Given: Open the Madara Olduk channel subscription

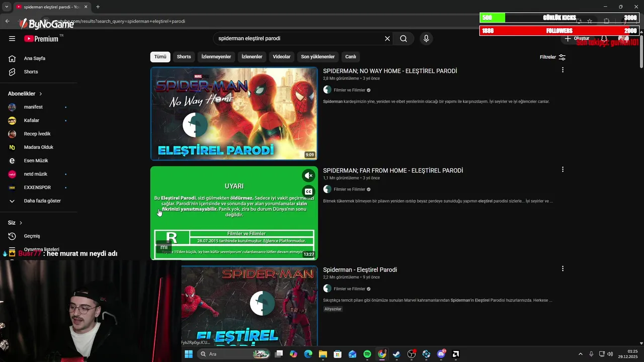Looking at the screenshot, I should coord(39,147).
